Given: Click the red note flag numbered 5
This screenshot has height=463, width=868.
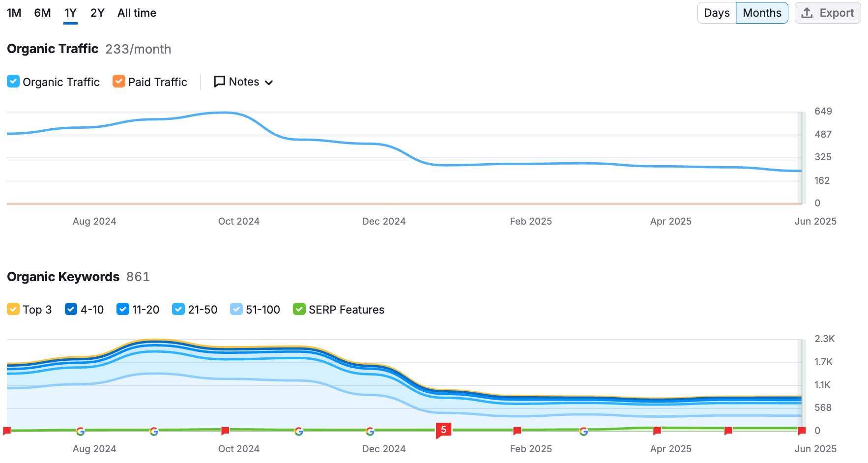Looking at the screenshot, I should pyautogui.click(x=443, y=430).
